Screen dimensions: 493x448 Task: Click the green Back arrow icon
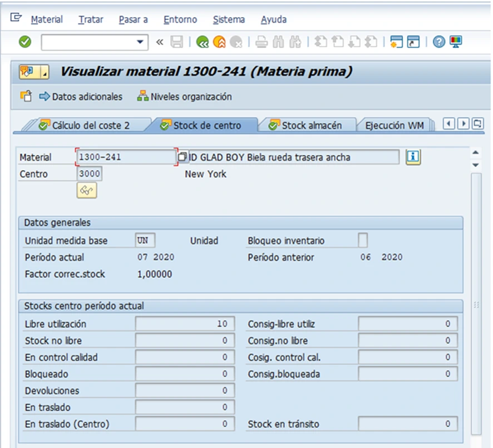[x=202, y=42]
